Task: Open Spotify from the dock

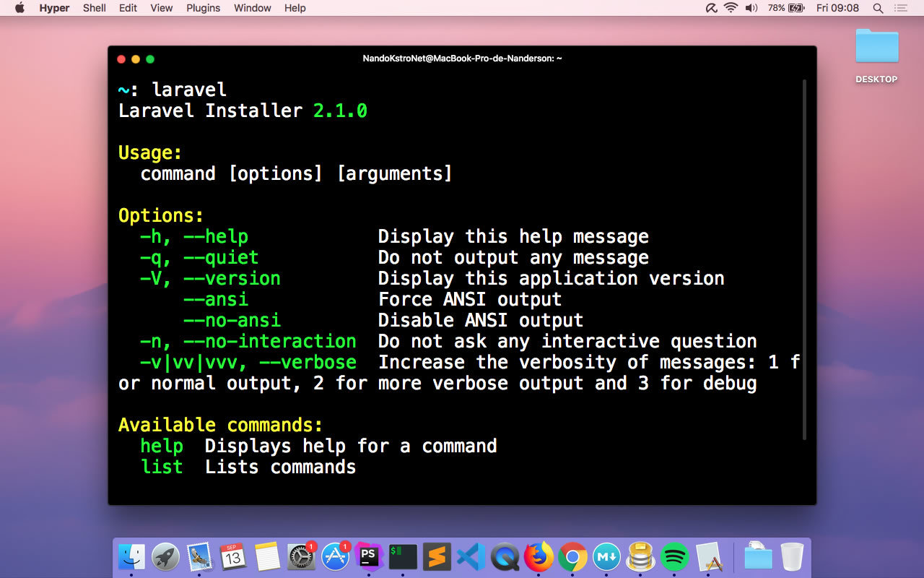Action: point(675,557)
